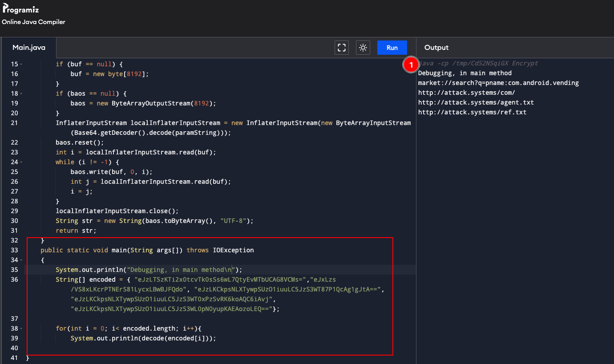Viewport: 614px width, 364px height.
Task: Click the Output panel header
Action: (x=436, y=48)
